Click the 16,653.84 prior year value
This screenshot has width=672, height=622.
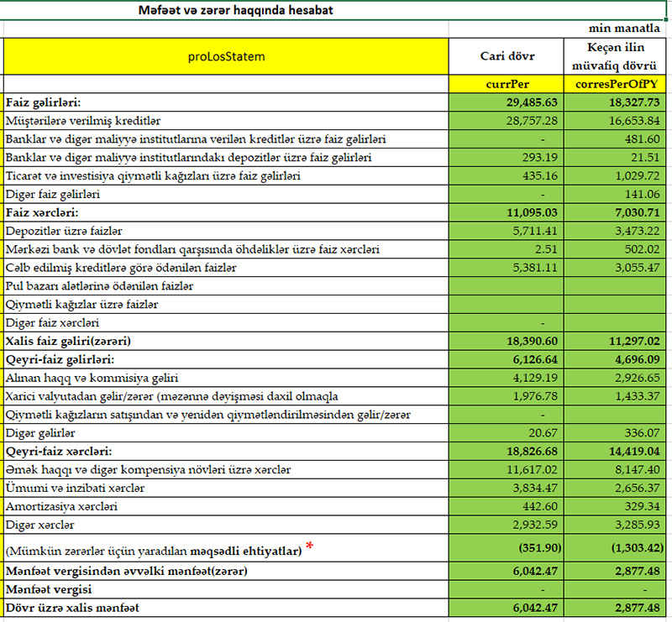click(636, 121)
